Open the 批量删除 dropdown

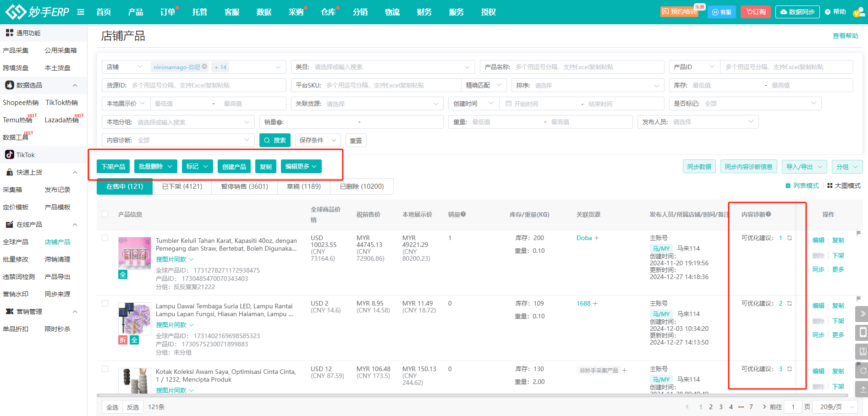[x=155, y=166]
